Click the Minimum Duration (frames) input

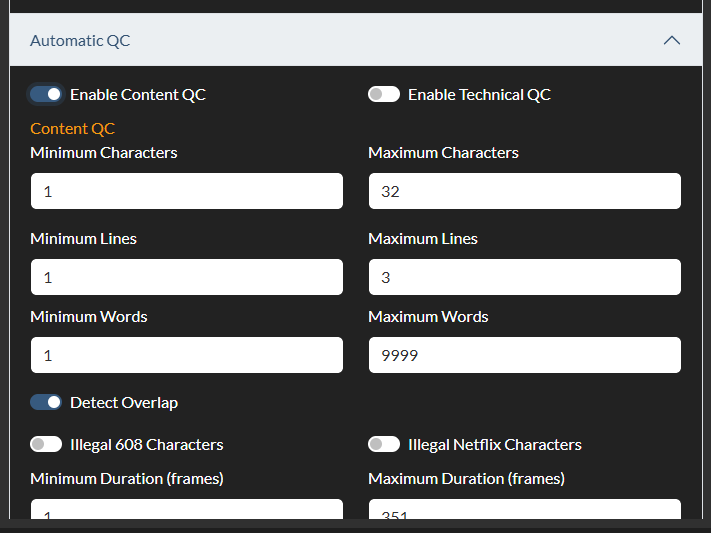tap(186, 510)
